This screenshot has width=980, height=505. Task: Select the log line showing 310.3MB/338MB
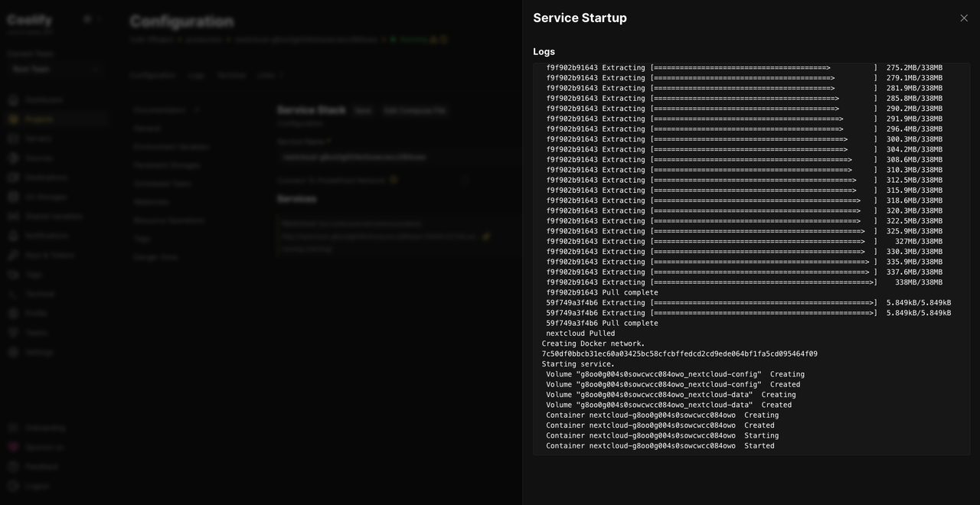[x=744, y=170]
